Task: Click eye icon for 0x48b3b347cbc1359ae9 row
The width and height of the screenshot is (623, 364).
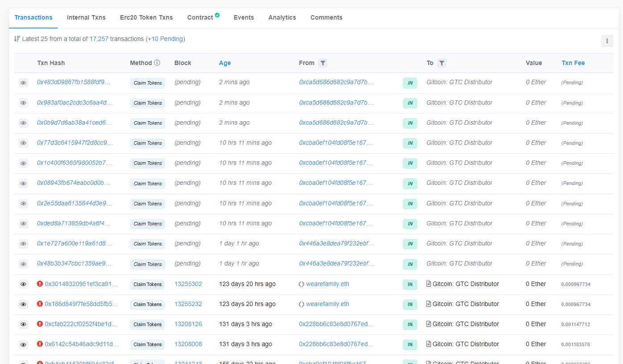Action: (23, 264)
